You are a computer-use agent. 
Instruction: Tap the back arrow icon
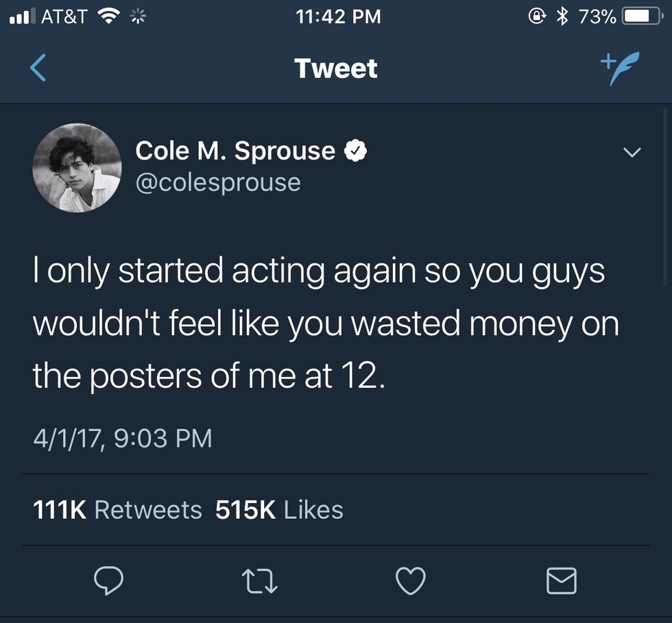[38, 69]
